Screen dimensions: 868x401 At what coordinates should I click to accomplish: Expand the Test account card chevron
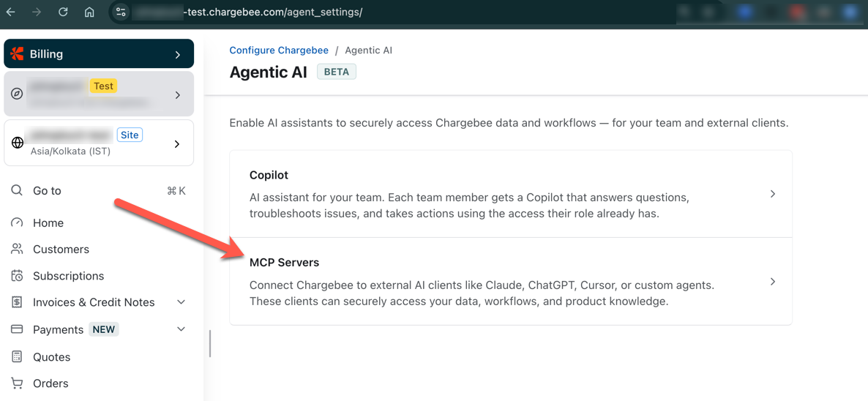pos(178,94)
